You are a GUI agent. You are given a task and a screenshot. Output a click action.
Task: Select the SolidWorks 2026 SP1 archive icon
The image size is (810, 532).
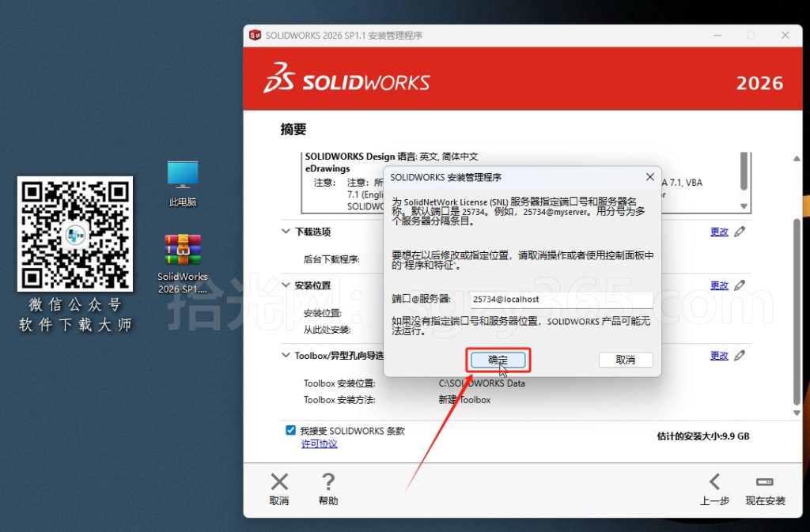coord(183,261)
